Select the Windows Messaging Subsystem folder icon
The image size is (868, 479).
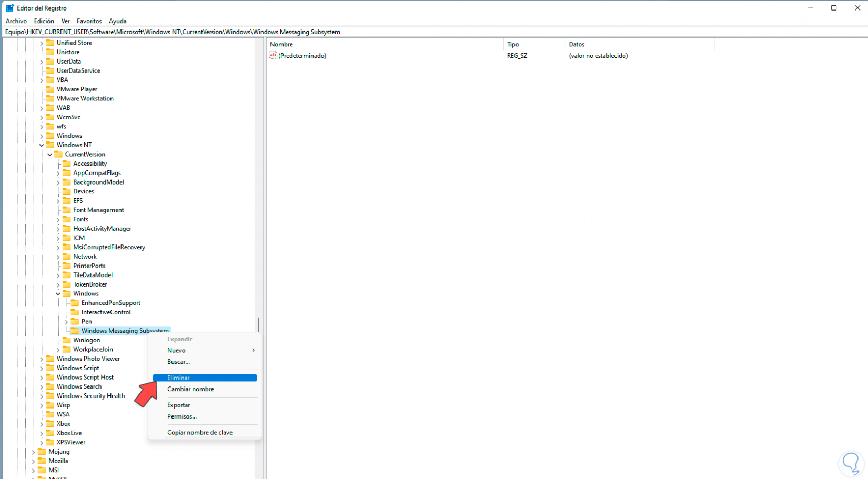[x=75, y=331]
